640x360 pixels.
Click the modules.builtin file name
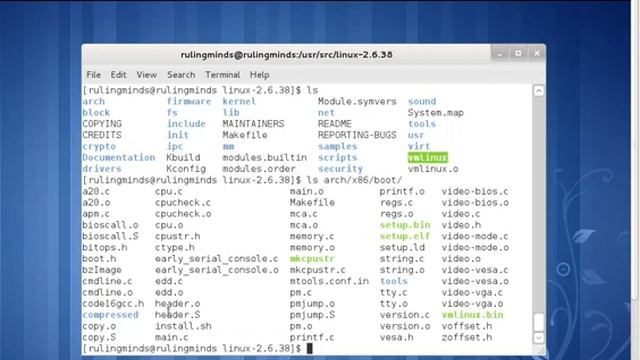click(264, 158)
